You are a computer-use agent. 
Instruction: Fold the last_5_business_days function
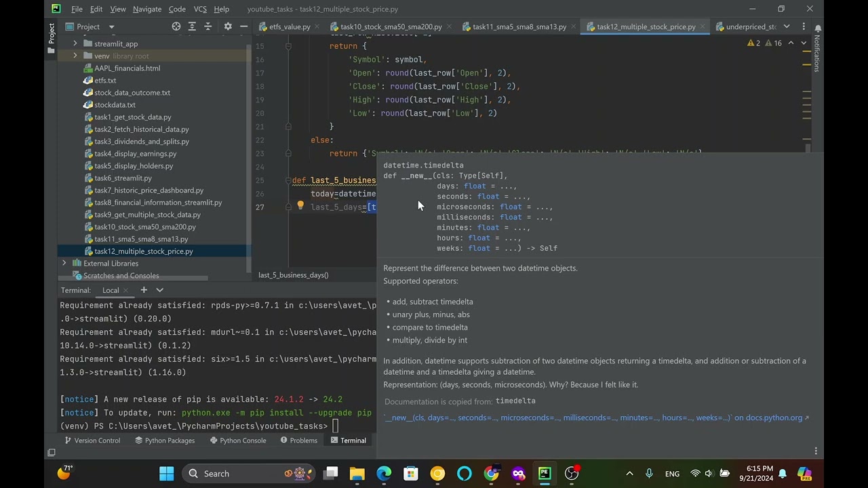click(288, 180)
